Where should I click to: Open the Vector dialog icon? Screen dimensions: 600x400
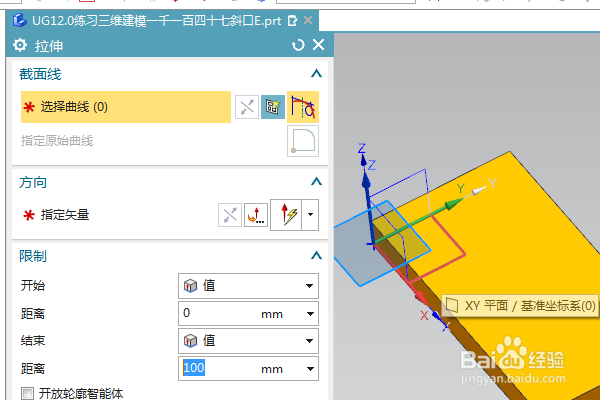point(256,215)
